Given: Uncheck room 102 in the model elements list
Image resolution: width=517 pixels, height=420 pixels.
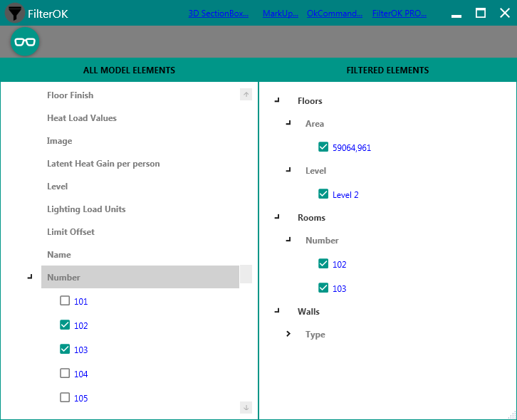Looking at the screenshot, I should (x=65, y=325).
